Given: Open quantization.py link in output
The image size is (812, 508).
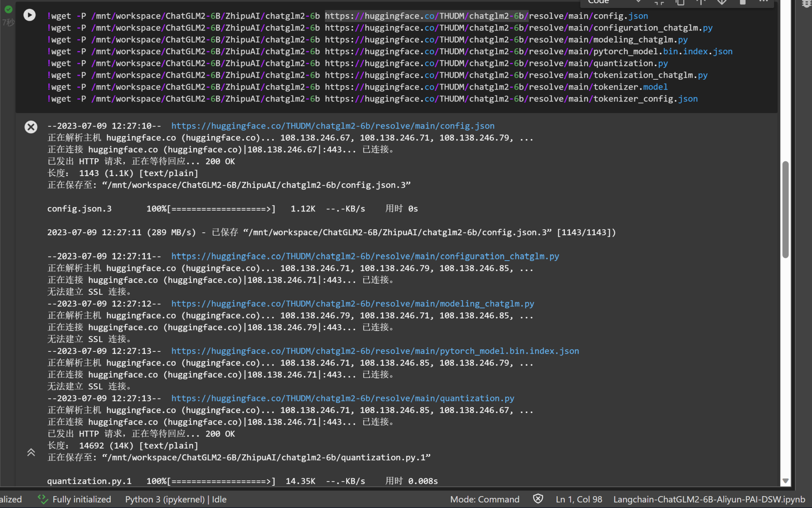Looking at the screenshot, I should point(343,399).
